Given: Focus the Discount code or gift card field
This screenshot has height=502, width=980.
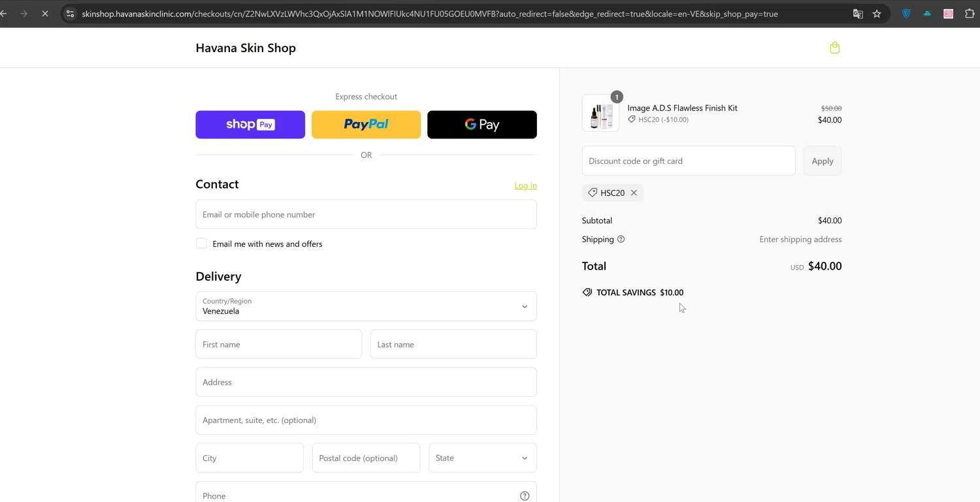Looking at the screenshot, I should pos(689,161).
